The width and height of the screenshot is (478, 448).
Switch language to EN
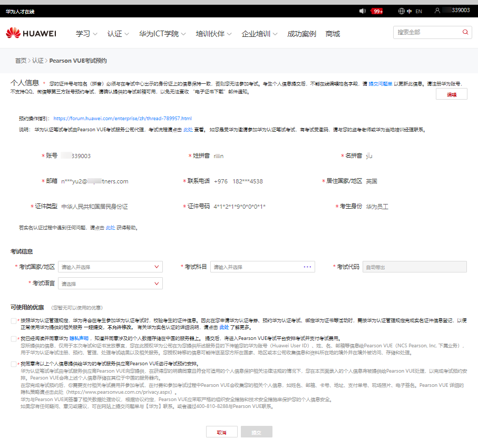click(418, 11)
